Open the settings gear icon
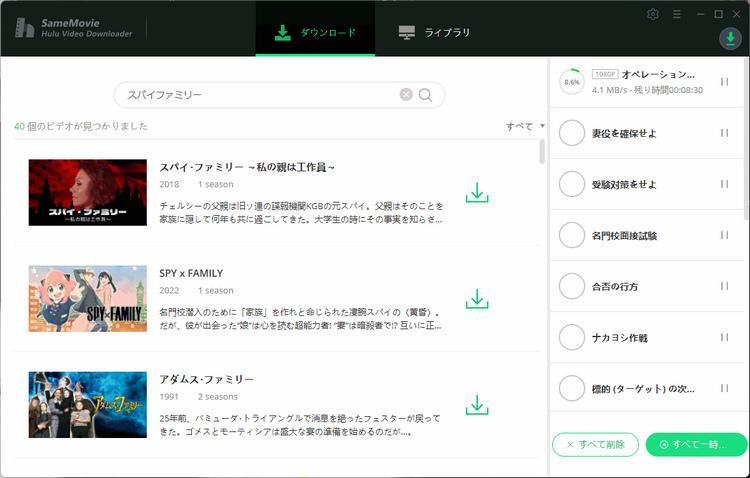Image resolution: width=750 pixels, height=478 pixels. pos(653,14)
